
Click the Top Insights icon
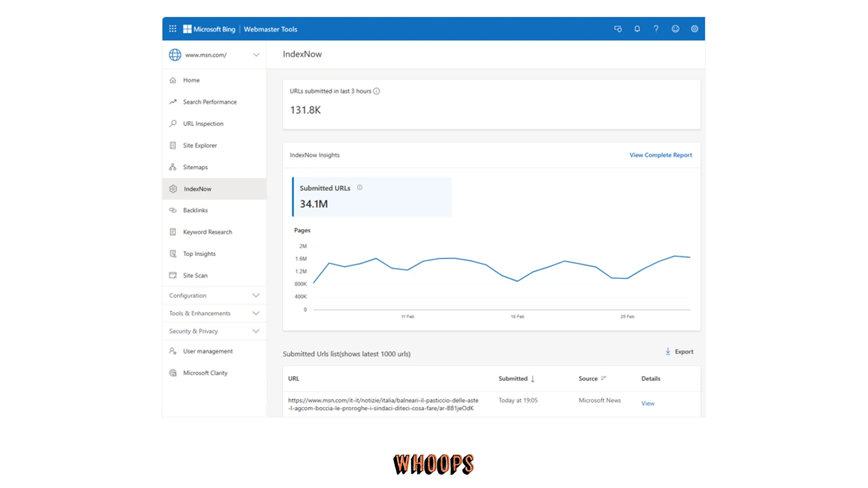173,254
